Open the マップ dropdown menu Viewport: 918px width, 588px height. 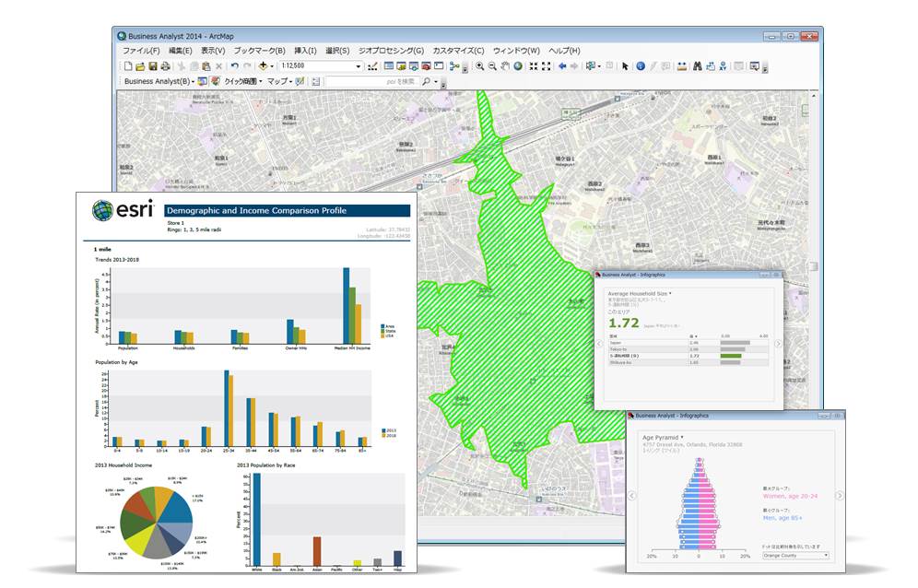pos(279,81)
